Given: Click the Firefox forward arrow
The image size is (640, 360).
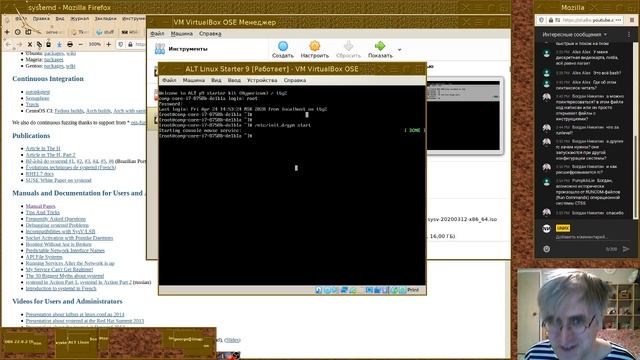Looking at the screenshot, I should 19,44.
